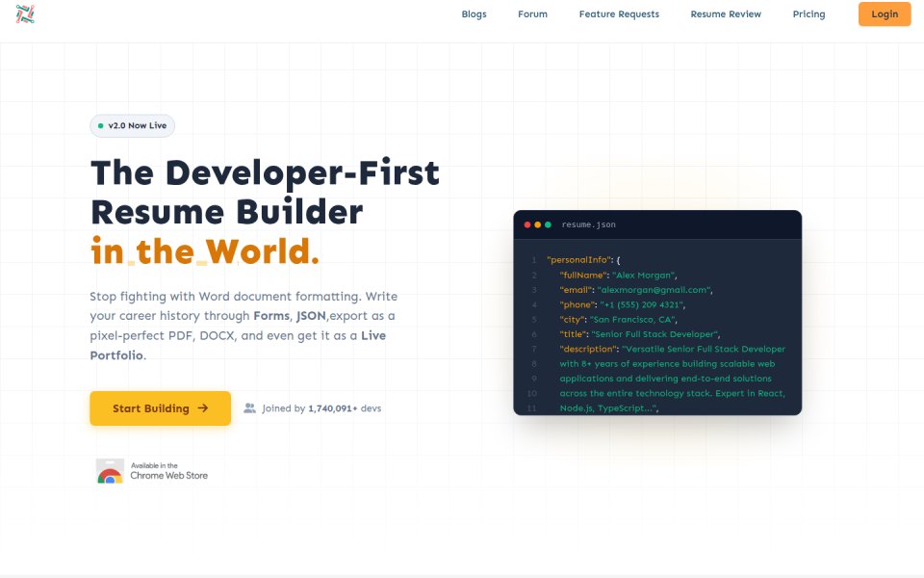Open the Chrome Web Store badge

152,471
